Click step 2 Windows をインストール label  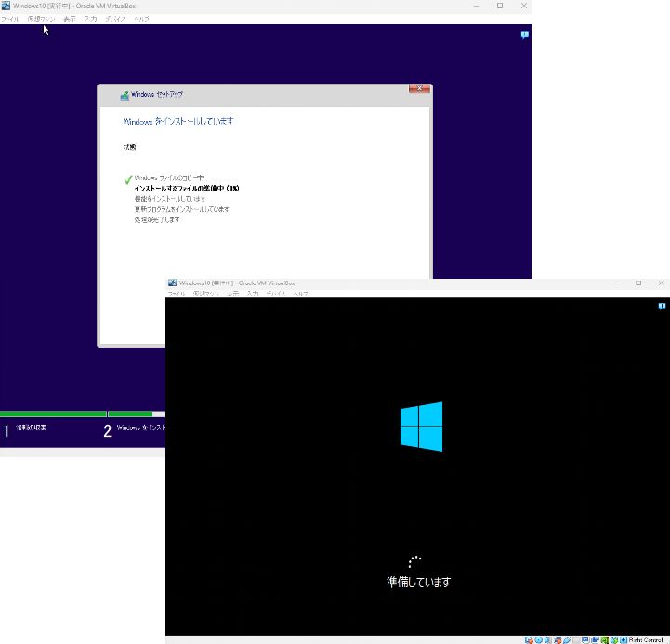tap(141, 427)
